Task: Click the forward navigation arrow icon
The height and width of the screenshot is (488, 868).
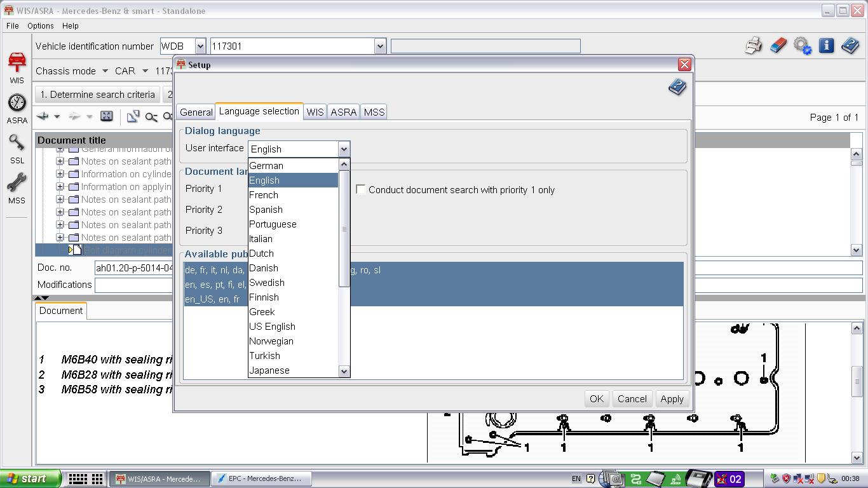Action: coord(74,116)
